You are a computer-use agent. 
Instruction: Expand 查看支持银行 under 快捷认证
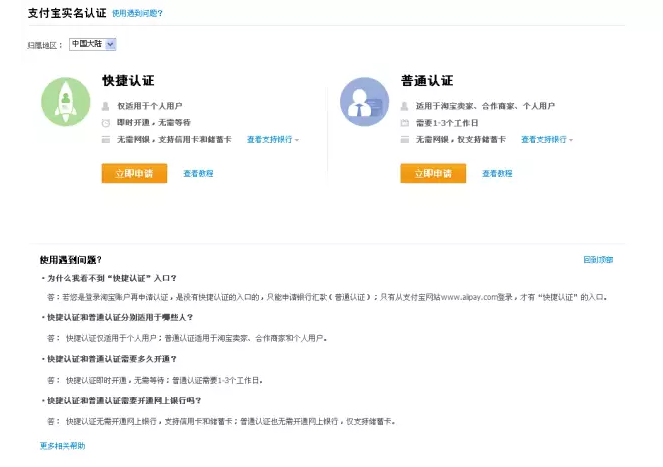click(x=272, y=139)
